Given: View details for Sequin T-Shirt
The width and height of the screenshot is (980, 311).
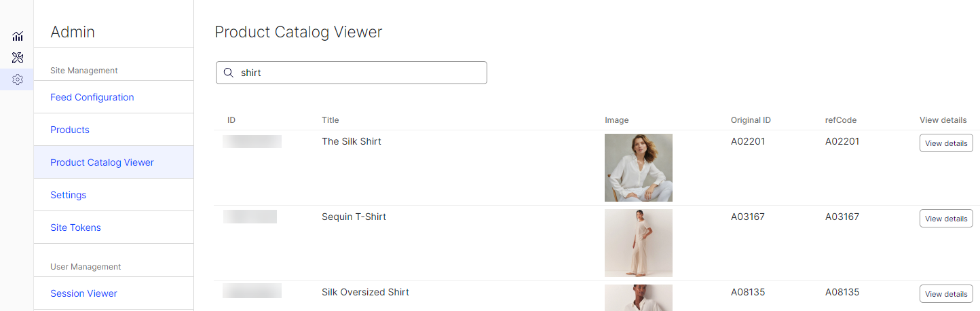Looking at the screenshot, I should [x=946, y=219].
